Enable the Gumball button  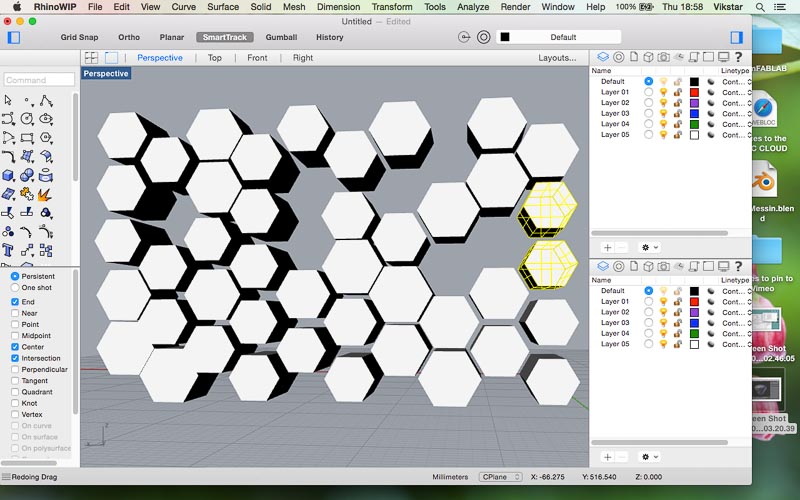(281, 37)
